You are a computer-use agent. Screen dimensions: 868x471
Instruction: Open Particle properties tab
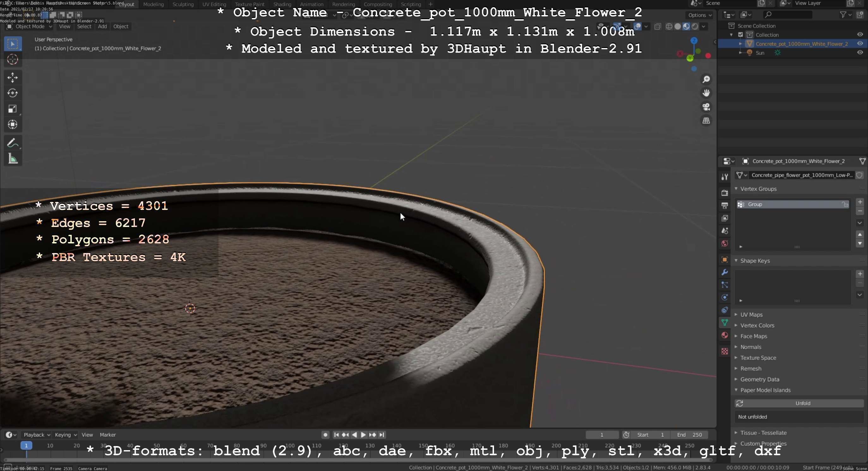tap(725, 285)
